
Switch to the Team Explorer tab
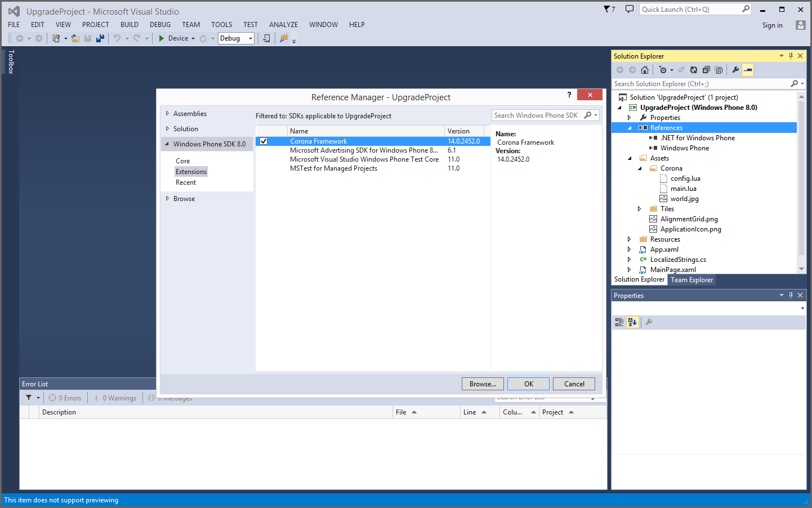coord(691,280)
